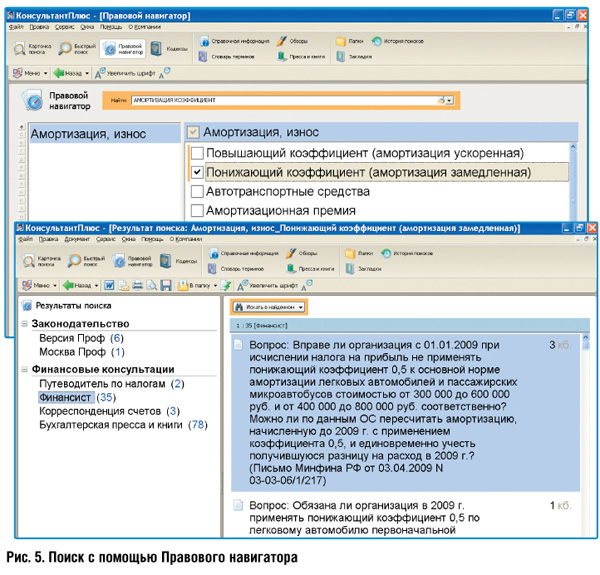Click Кодексы in Результат поиска window
This screenshot has height=575, width=600.
(178, 261)
